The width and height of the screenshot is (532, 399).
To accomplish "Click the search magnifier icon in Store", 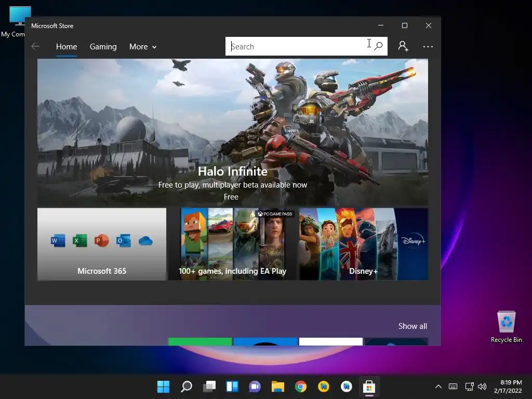I will point(378,46).
